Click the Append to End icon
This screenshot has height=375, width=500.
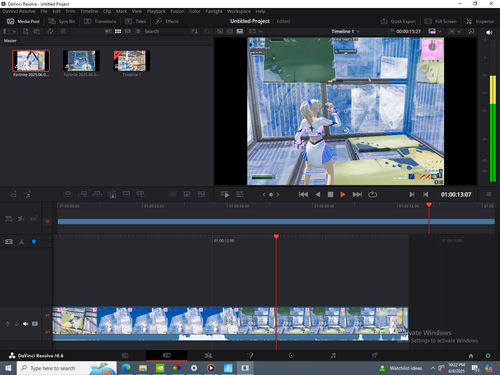(x=83, y=194)
